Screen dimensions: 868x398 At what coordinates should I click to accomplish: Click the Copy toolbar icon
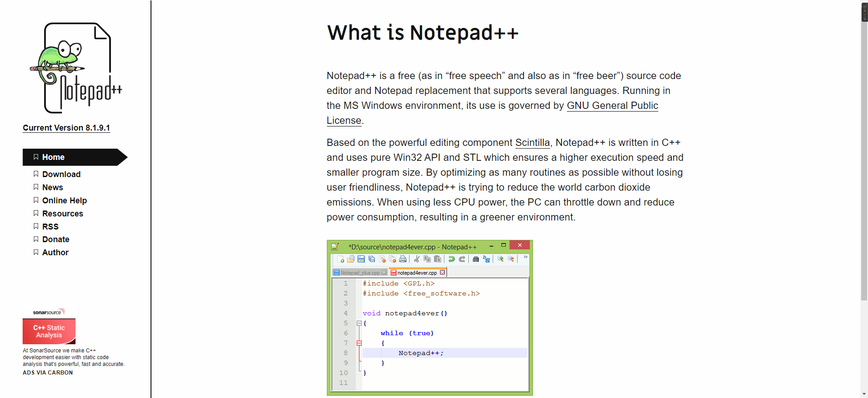coord(427,259)
